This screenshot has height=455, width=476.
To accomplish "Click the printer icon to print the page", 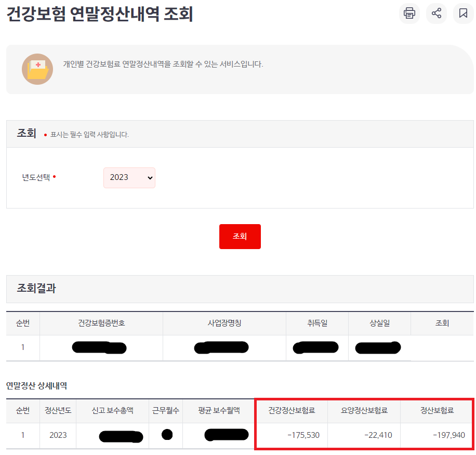I will (409, 14).
